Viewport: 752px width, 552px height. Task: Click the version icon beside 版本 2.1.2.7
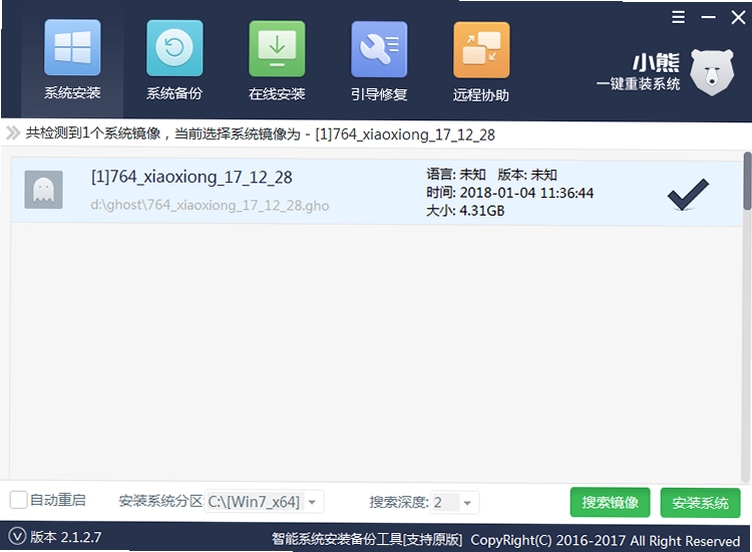point(17,536)
